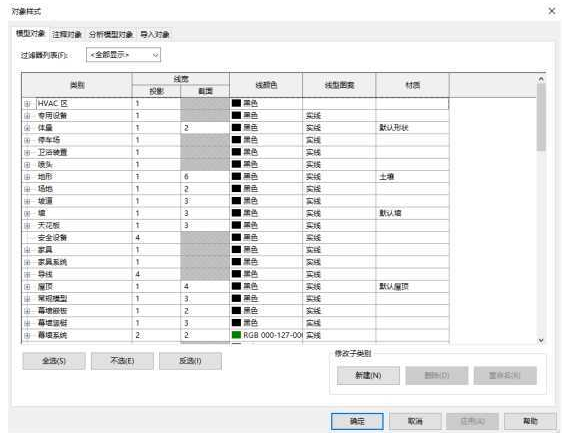Select the 默认墙 material cell

point(412,213)
